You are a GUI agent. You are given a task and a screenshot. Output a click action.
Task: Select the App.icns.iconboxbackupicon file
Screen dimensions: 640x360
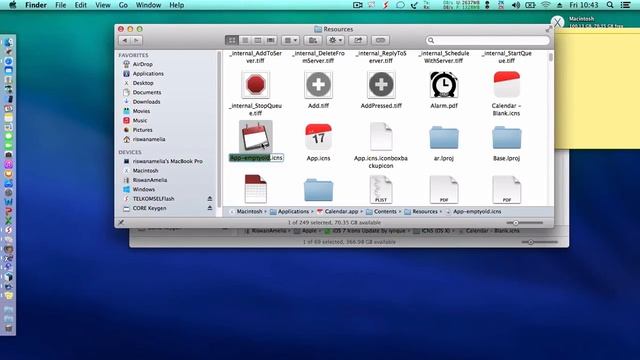click(381, 137)
